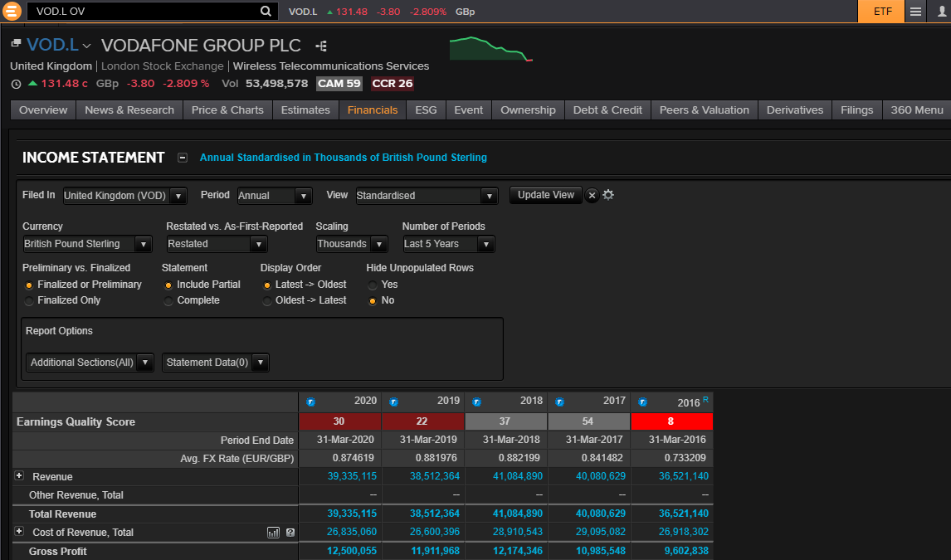Click the ETF button in top bar

[x=882, y=12]
